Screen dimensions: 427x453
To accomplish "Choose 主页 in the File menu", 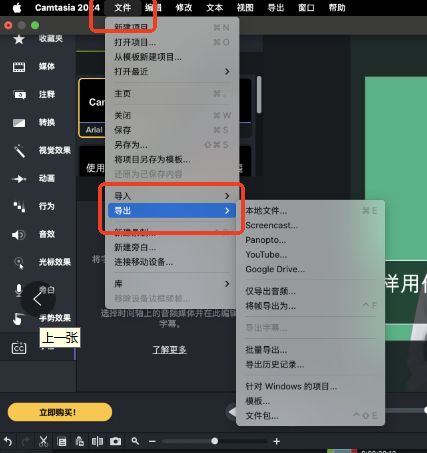I will 172,94.
